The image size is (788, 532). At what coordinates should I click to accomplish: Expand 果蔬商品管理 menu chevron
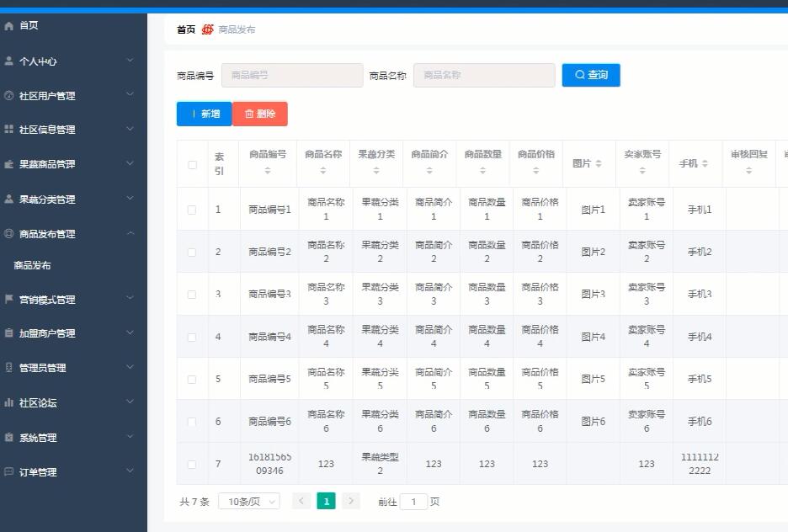(130, 163)
